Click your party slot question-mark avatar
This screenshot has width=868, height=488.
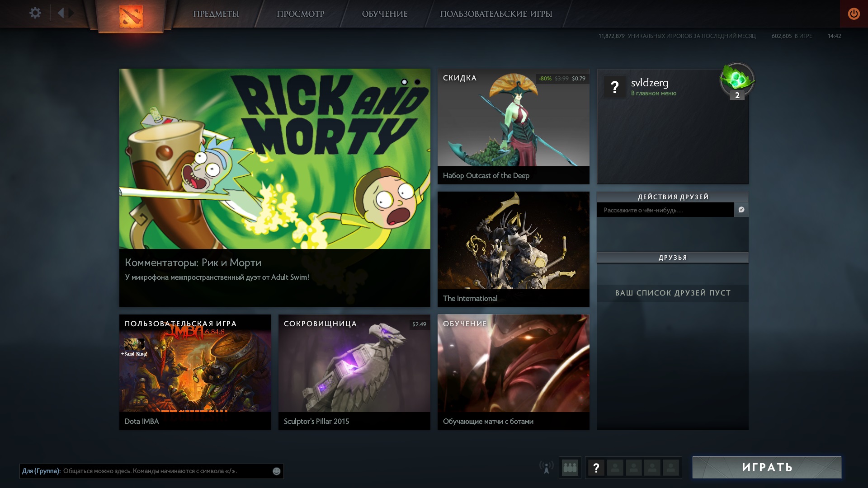point(596,468)
